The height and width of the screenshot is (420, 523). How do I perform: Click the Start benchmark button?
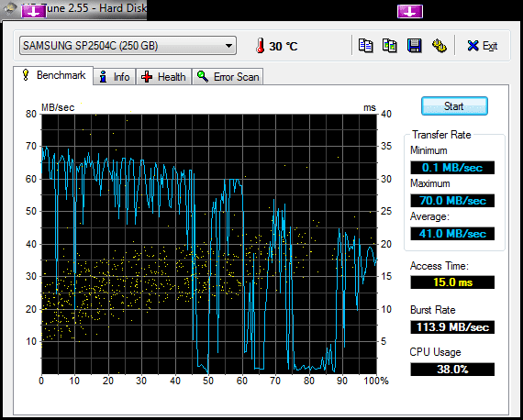[x=454, y=106]
